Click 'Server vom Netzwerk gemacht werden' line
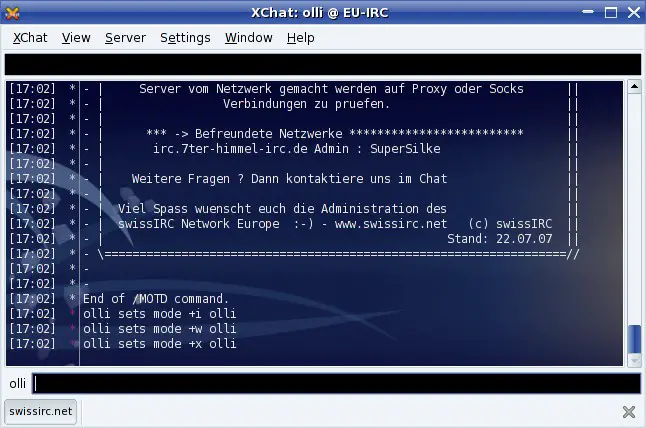646x428 pixels. coord(331,89)
